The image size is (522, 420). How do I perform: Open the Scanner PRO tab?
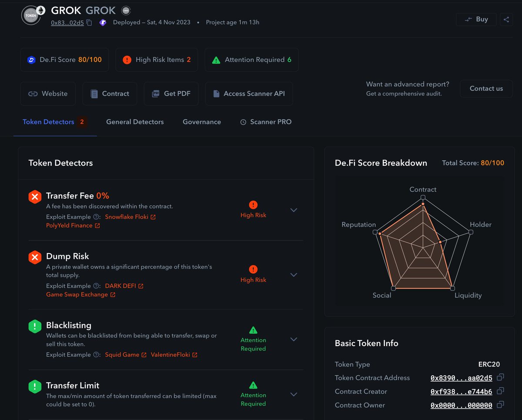click(x=266, y=122)
